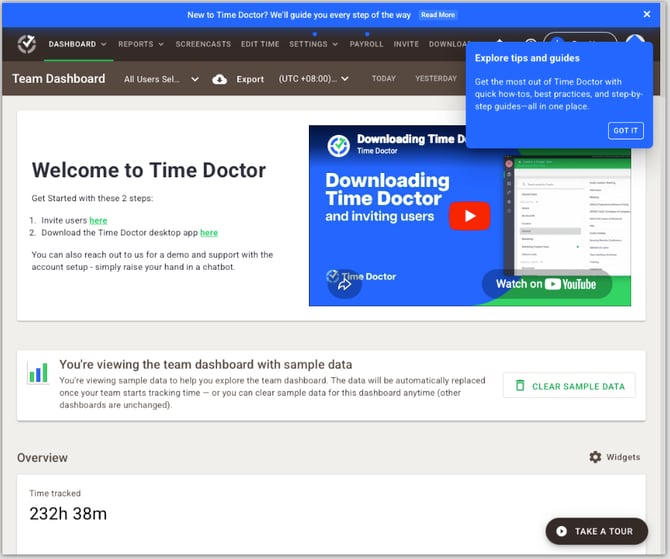670x559 pixels.
Task: Open the Dashboard menu
Action: [77, 44]
